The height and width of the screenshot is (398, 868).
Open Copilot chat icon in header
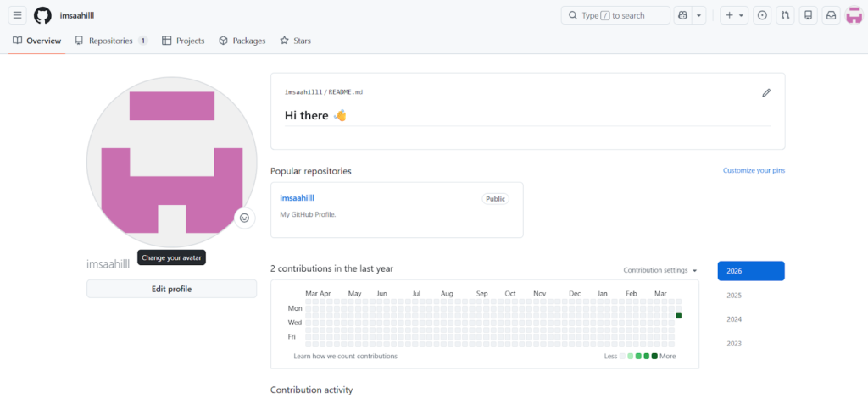(x=683, y=15)
